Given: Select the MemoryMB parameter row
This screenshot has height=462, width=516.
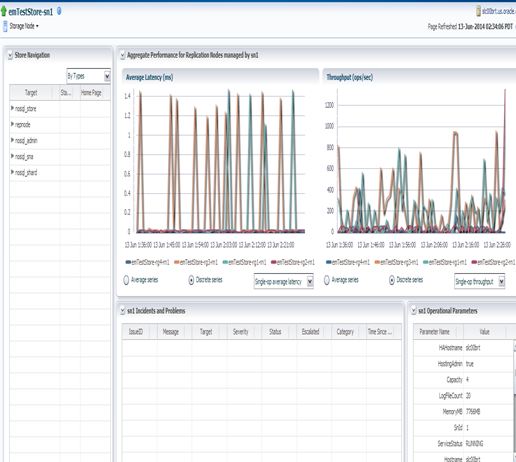Looking at the screenshot, I should (x=463, y=412).
